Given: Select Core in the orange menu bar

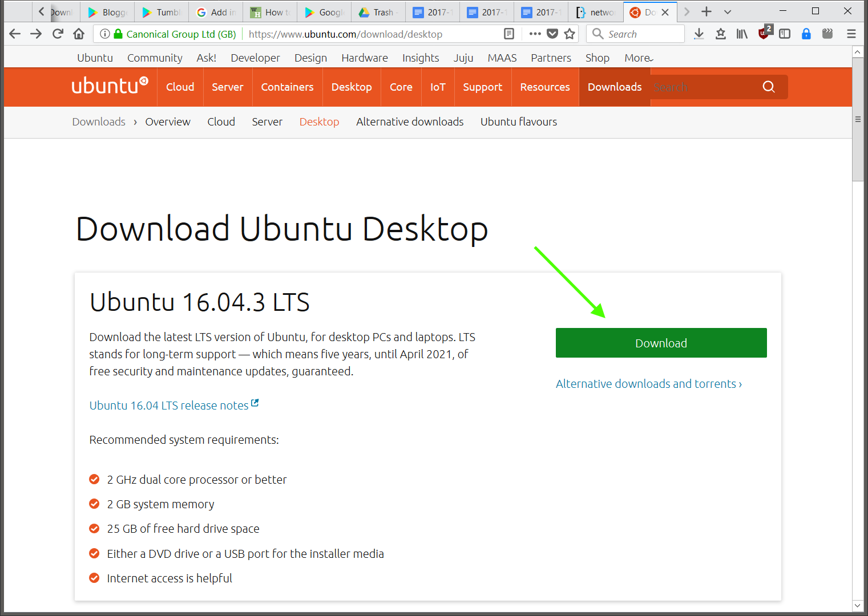Looking at the screenshot, I should [401, 87].
